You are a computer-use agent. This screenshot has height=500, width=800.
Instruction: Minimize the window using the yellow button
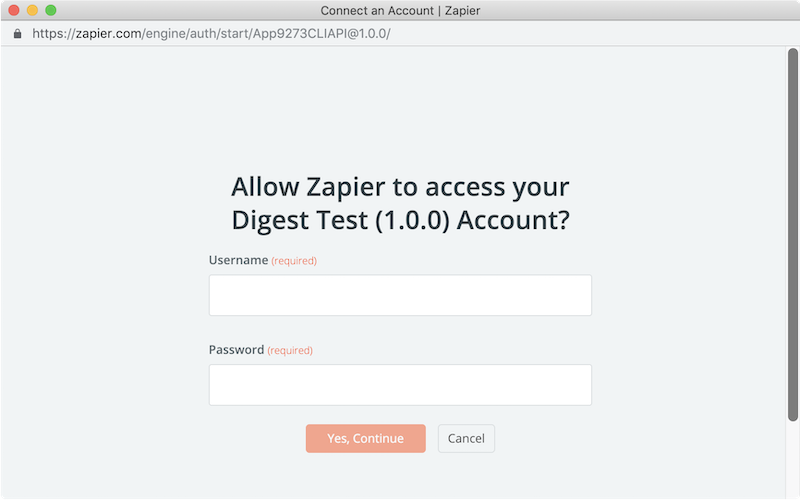point(32,10)
